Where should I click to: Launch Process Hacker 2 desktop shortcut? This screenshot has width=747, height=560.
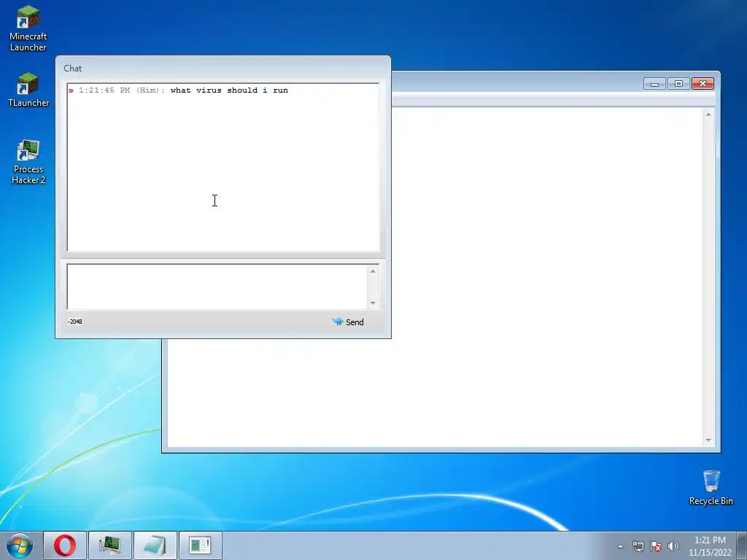28,162
